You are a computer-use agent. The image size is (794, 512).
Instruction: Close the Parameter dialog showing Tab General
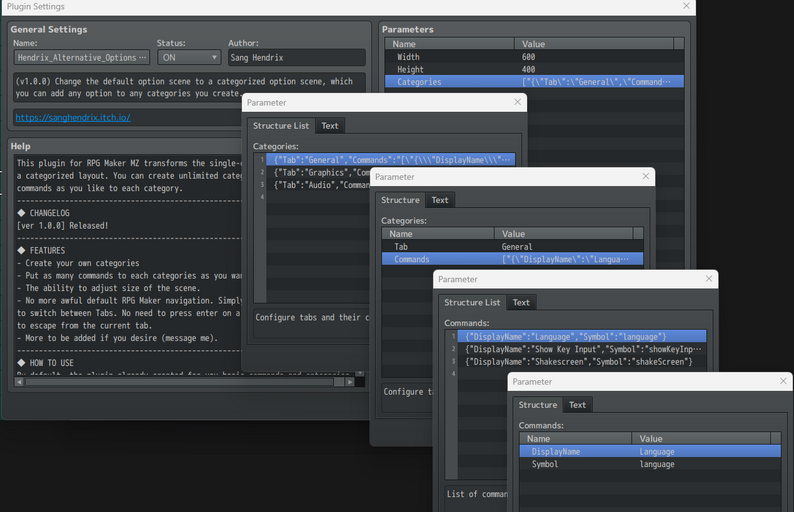point(646,176)
